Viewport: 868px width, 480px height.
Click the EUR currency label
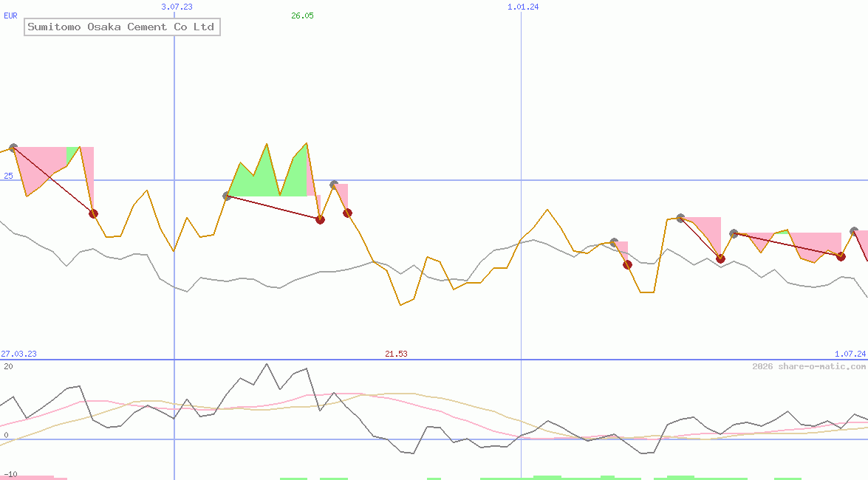(x=10, y=15)
